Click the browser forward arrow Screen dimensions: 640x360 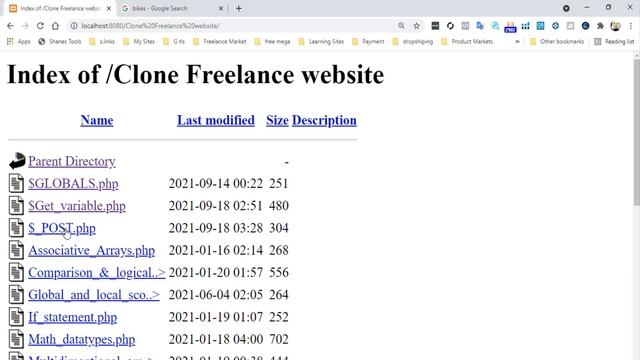tap(25, 26)
